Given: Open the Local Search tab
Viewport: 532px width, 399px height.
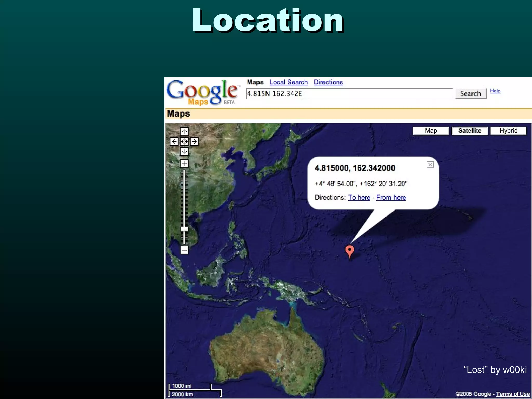Looking at the screenshot, I should click(288, 82).
